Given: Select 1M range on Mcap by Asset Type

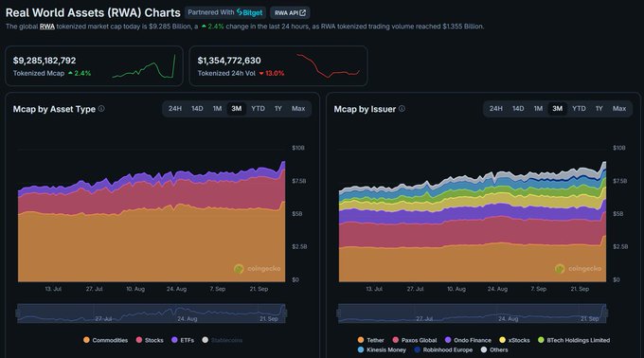Looking at the screenshot, I should [x=217, y=109].
